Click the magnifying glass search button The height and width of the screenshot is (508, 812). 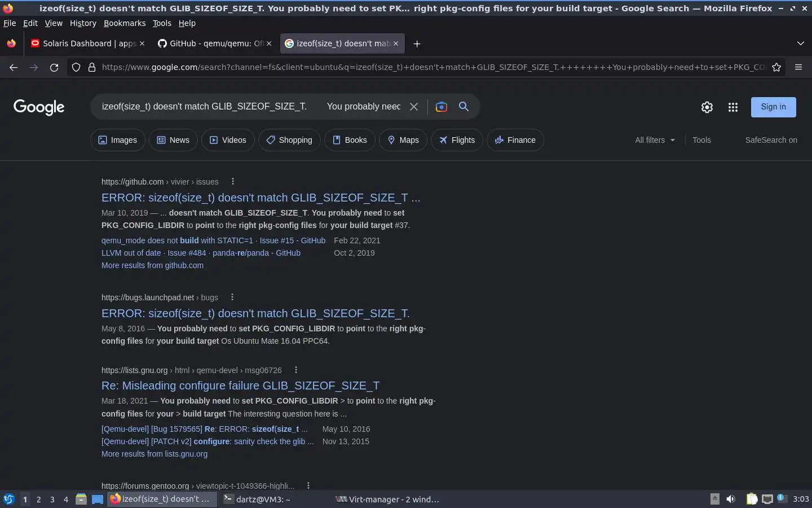coord(464,107)
